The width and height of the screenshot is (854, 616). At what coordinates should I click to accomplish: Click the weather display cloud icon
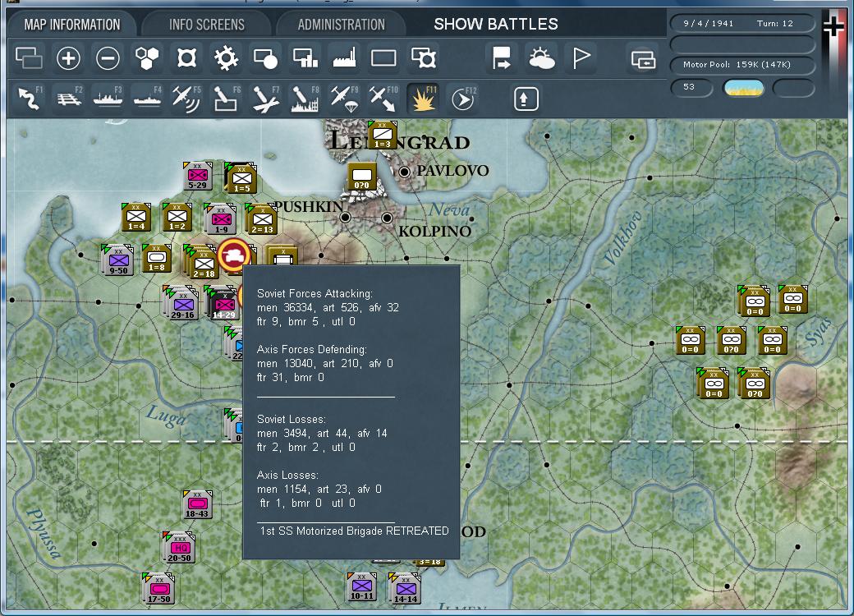point(543,58)
